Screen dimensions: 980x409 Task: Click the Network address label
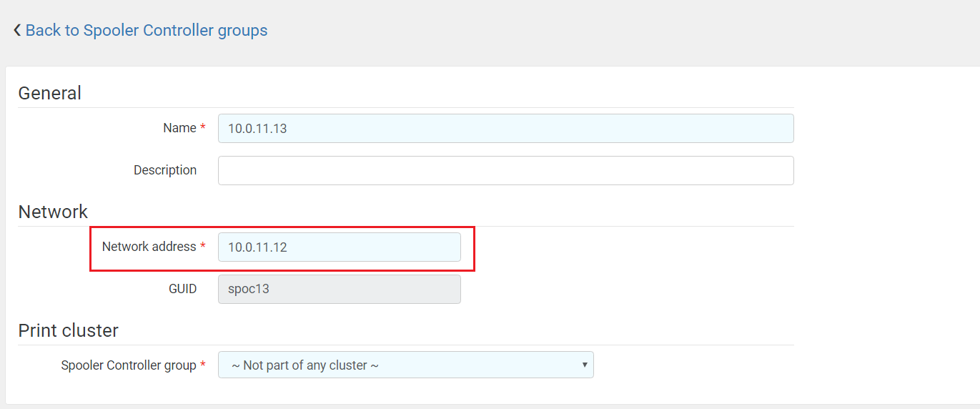tap(149, 247)
